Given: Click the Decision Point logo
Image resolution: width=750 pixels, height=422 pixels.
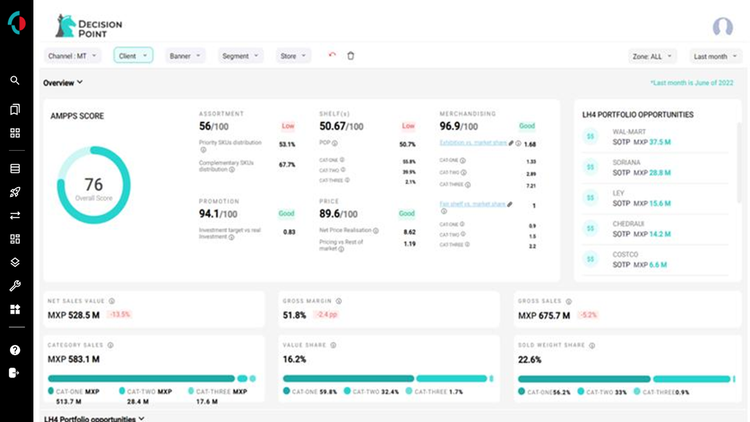Looking at the screenshot, I should pos(88,26).
